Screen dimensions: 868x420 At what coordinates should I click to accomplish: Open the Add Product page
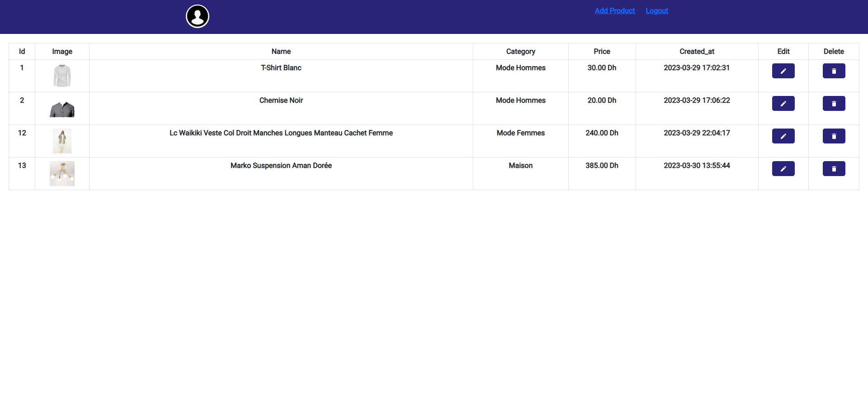coord(614,10)
